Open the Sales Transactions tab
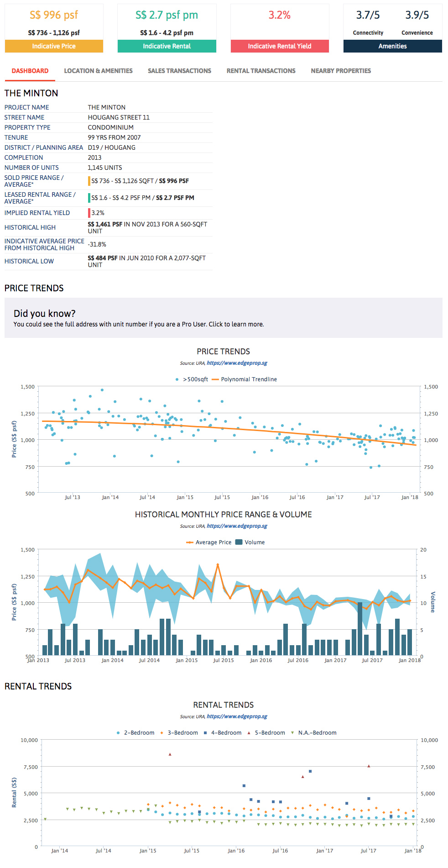448x868 pixels. [x=179, y=71]
